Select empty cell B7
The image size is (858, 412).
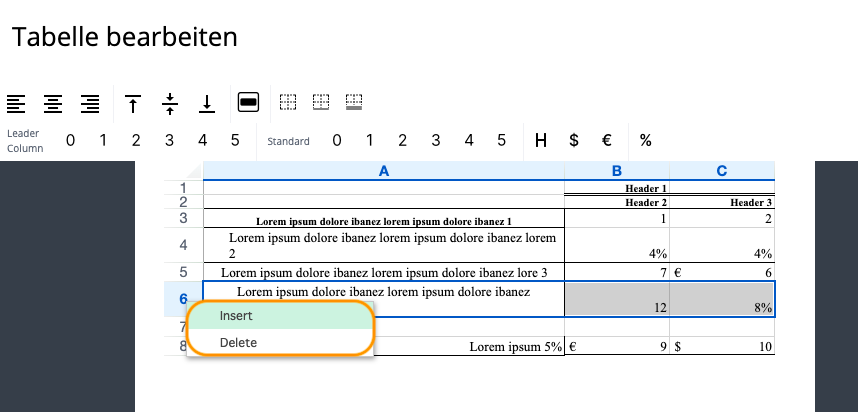pos(617,327)
